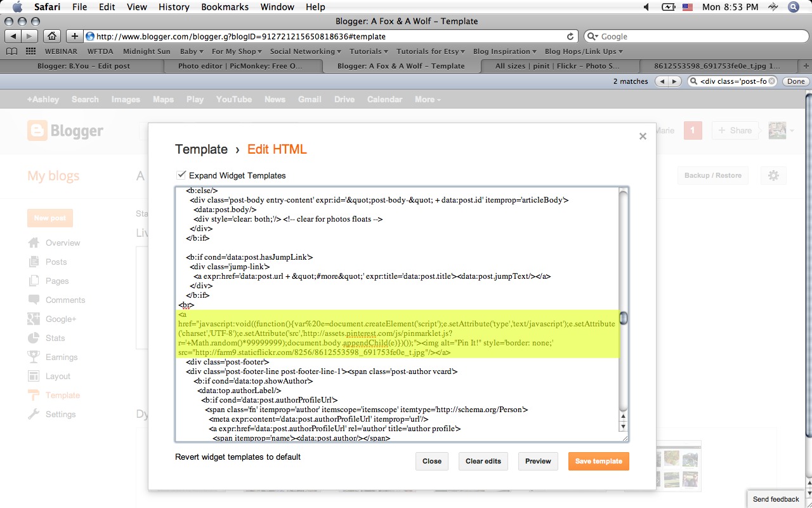Save the template with the orange button
Viewport: 812px width, 508px height.
point(598,461)
